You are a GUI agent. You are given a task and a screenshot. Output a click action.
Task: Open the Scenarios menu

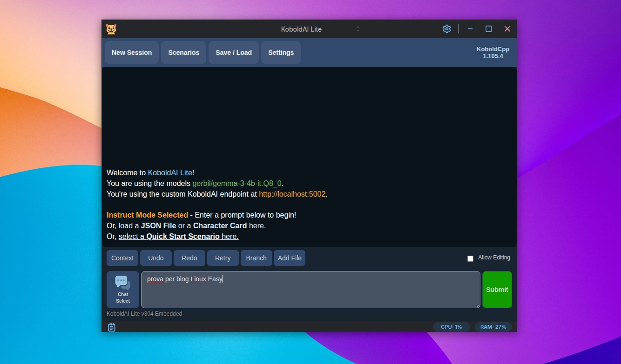(183, 53)
